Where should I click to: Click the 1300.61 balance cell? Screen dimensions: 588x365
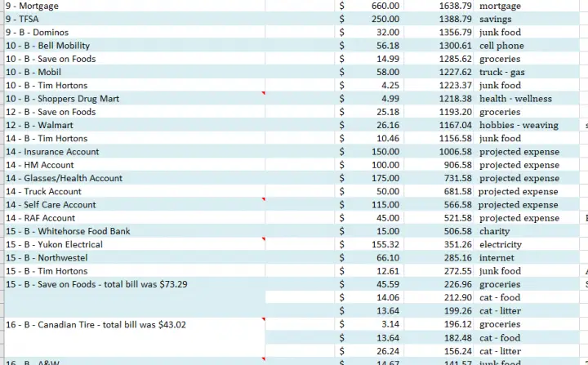coord(439,46)
